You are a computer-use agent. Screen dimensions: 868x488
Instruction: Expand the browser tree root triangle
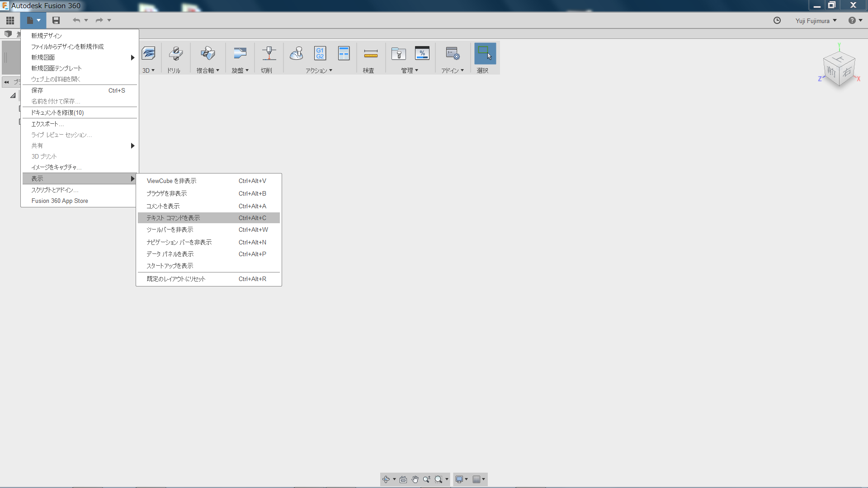(x=13, y=95)
